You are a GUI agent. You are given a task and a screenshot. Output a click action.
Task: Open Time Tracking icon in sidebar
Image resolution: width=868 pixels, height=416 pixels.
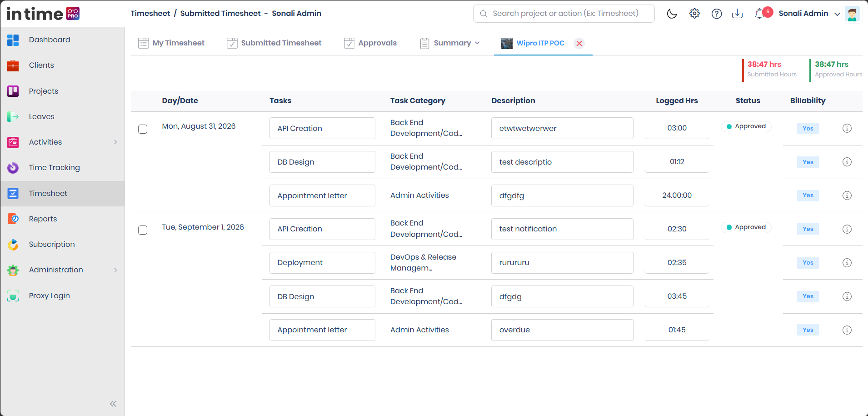pos(13,168)
